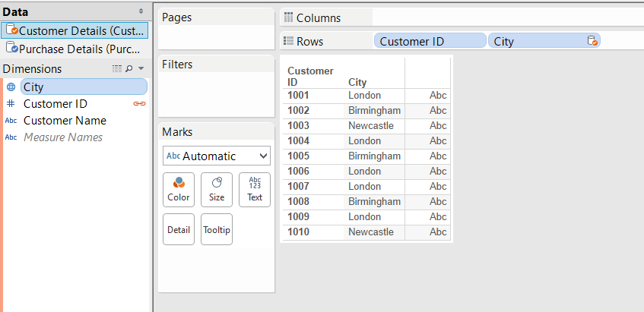Click the empty Columns shelf area
The height and width of the screenshot is (312, 644).
(508, 17)
